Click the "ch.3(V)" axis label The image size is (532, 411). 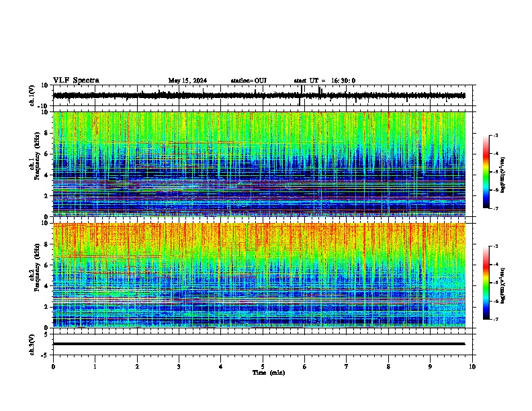click(32, 345)
